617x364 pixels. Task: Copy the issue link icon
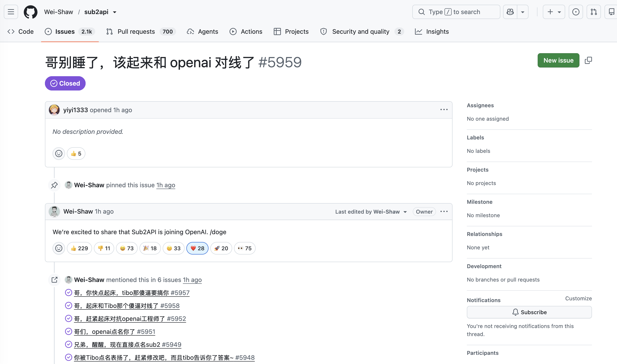click(588, 60)
